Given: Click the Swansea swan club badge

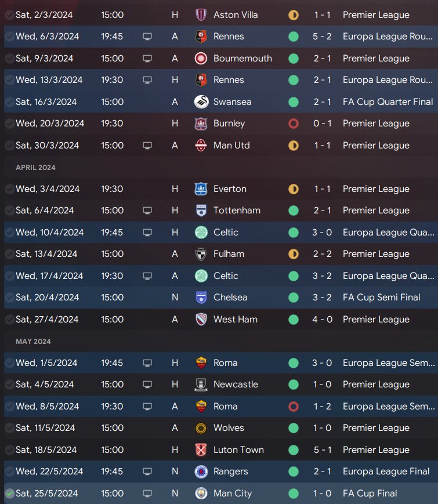Looking at the screenshot, I should point(201,101).
